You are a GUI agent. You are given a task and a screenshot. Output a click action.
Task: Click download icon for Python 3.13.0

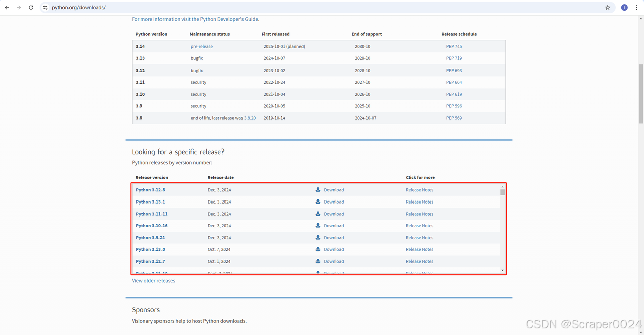318,249
